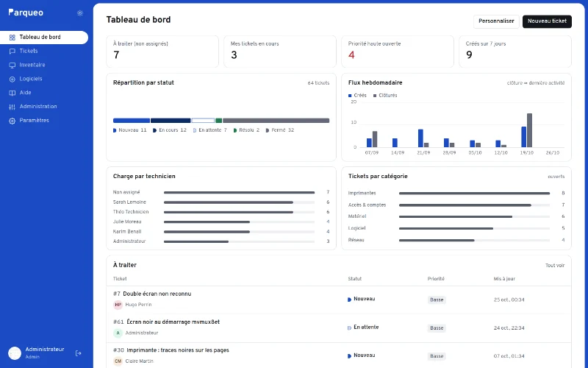Click the Créés sur 7 jours card

point(515,52)
